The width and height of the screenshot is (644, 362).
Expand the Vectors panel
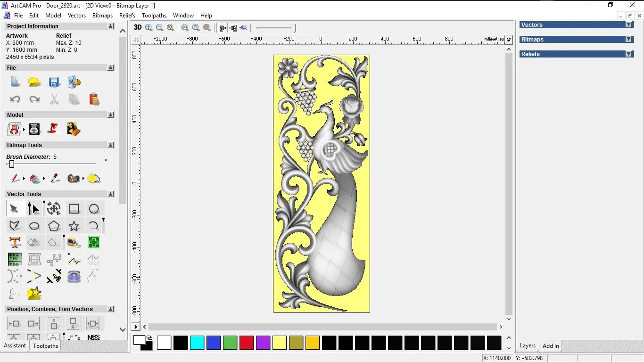(628, 25)
